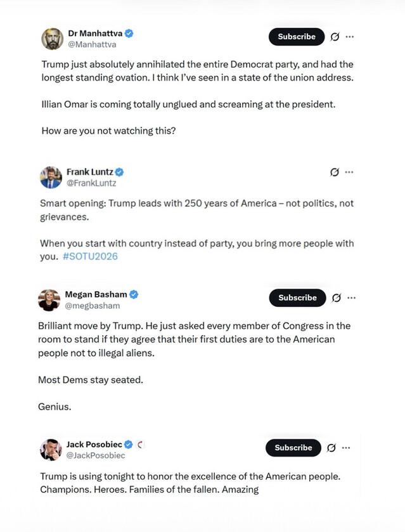Click Megan Basham's verified badge
This screenshot has height=532, width=405.
pos(134,294)
